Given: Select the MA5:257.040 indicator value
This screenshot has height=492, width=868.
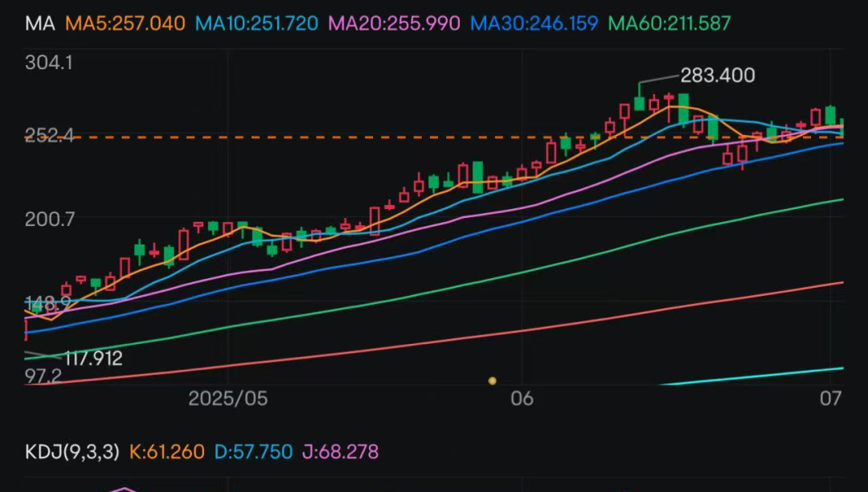Looking at the screenshot, I should 125,23.
